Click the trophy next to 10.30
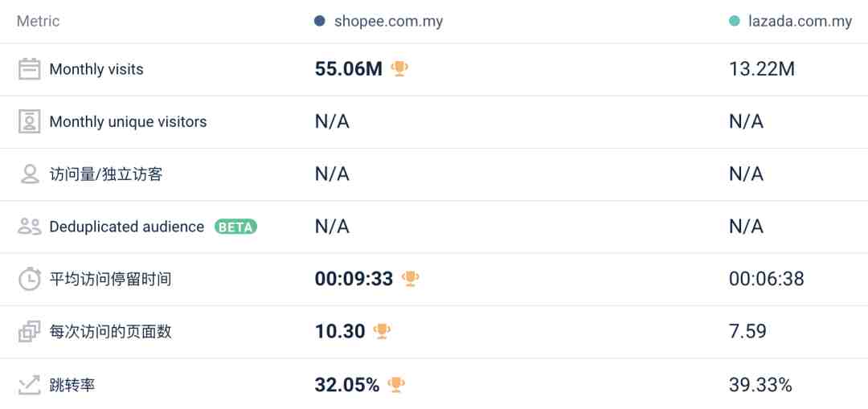 (382, 331)
